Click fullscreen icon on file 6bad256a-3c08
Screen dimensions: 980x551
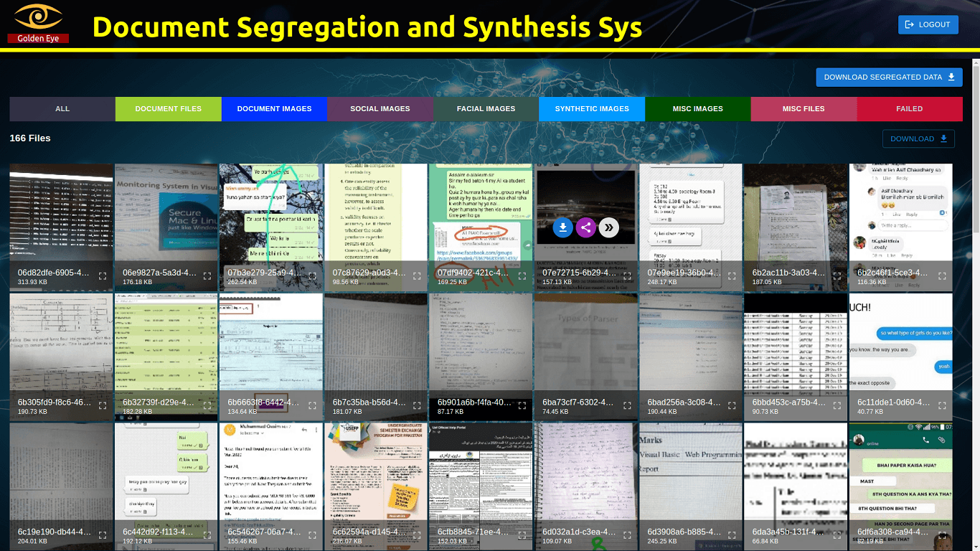coord(732,405)
